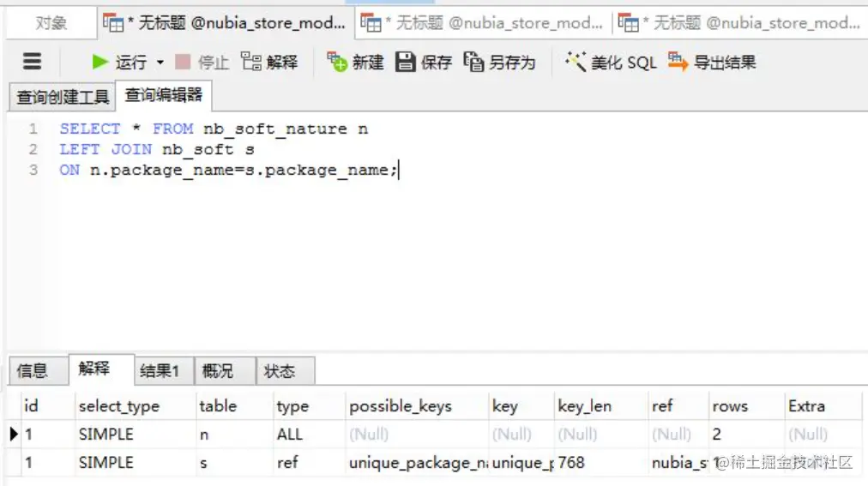
Task: Open the 结果1 result tab
Action: [x=165, y=370]
